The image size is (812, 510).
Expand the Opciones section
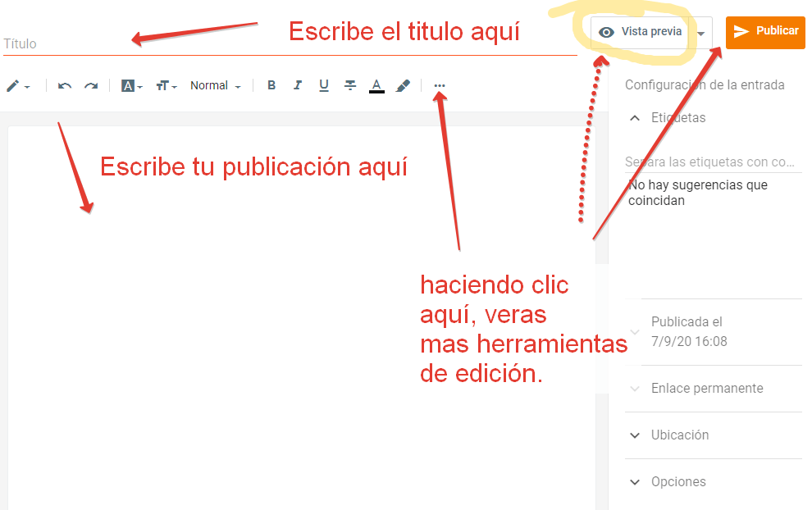click(634, 482)
